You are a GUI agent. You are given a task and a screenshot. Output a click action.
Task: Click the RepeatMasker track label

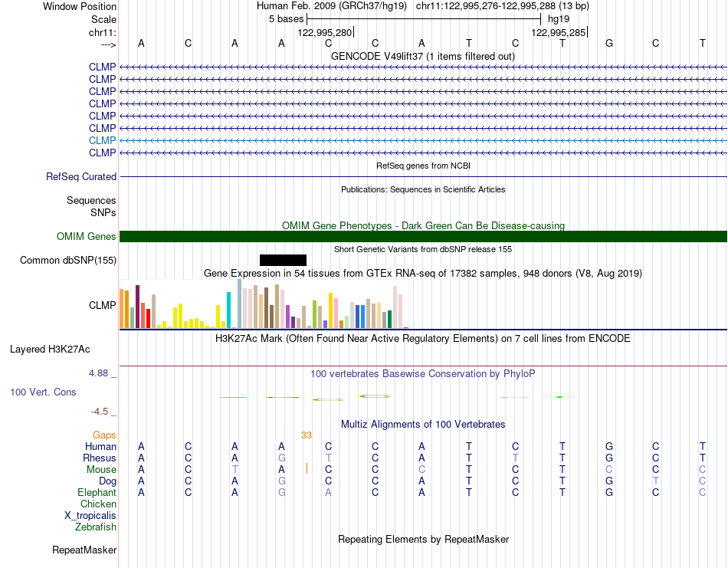click(84, 550)
